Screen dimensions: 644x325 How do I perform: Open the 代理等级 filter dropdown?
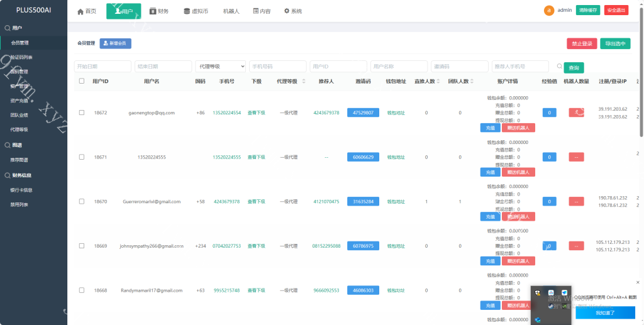coord(221,66)
